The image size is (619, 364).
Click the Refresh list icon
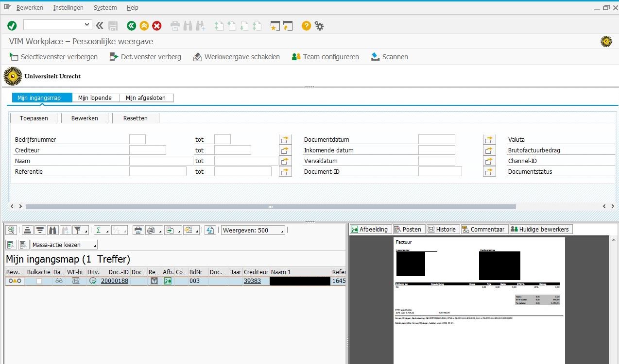210,230
